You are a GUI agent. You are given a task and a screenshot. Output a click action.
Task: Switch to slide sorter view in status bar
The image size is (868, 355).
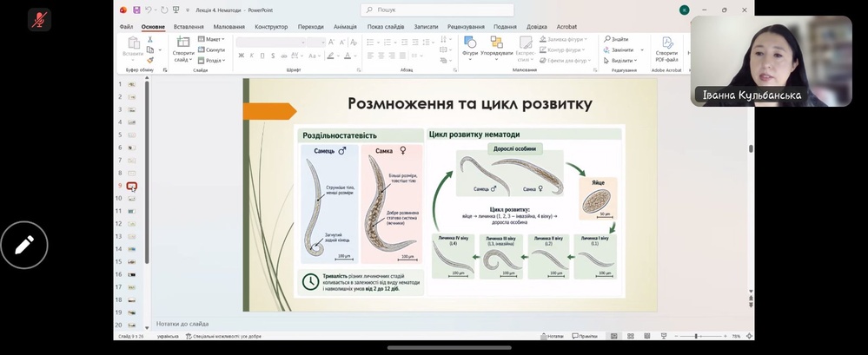point(631,336)
